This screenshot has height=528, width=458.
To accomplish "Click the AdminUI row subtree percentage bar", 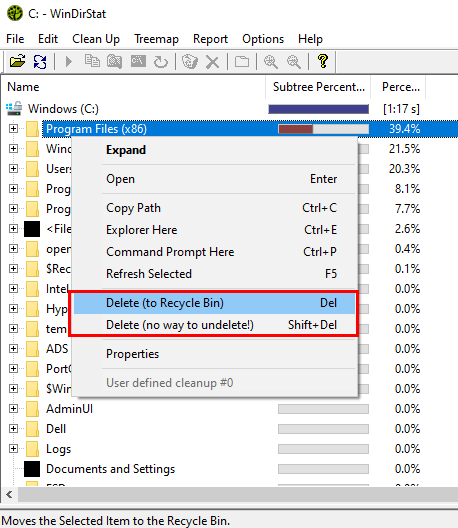I will point(323,409).
